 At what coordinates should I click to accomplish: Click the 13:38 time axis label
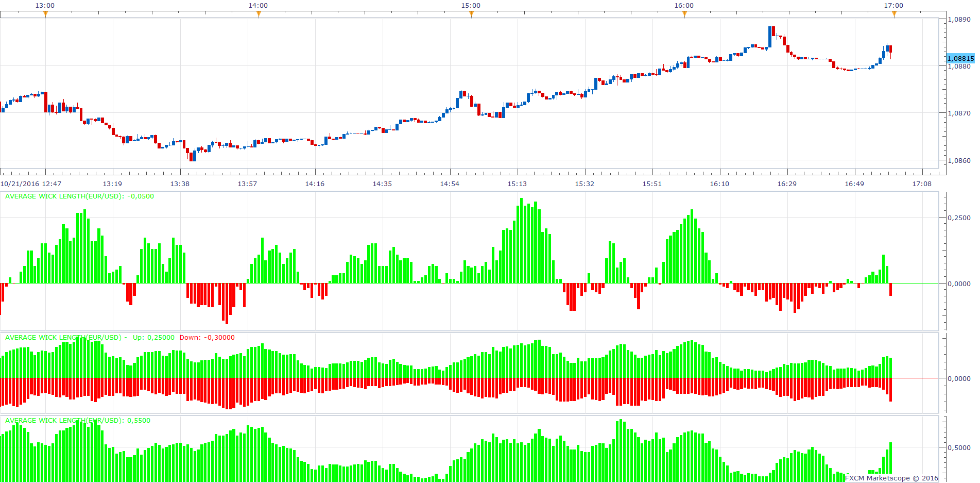(x=180, y=184)
